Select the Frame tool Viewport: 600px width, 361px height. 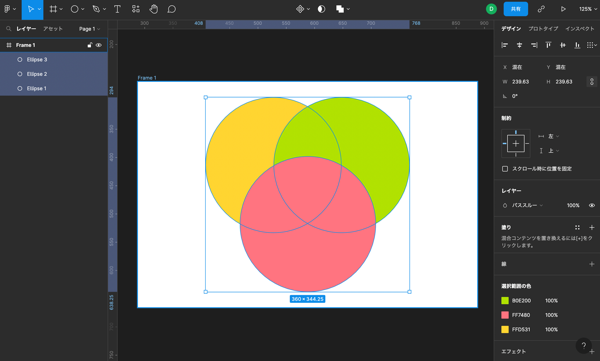point(53,9)
